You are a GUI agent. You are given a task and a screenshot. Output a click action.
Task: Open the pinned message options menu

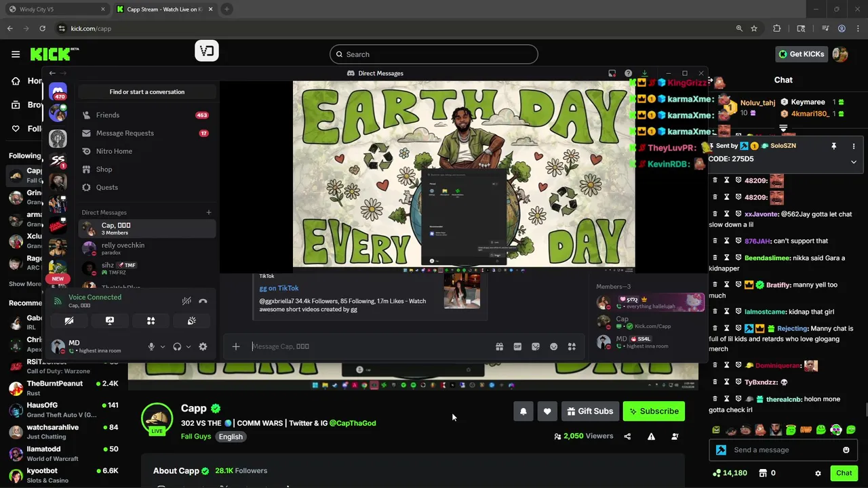click(x=854, y=146)
